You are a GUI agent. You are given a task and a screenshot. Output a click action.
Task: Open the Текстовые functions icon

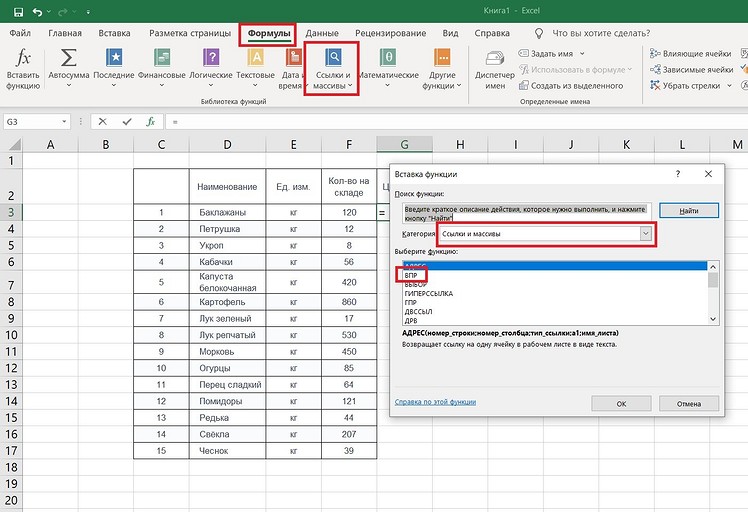(255, 60)
